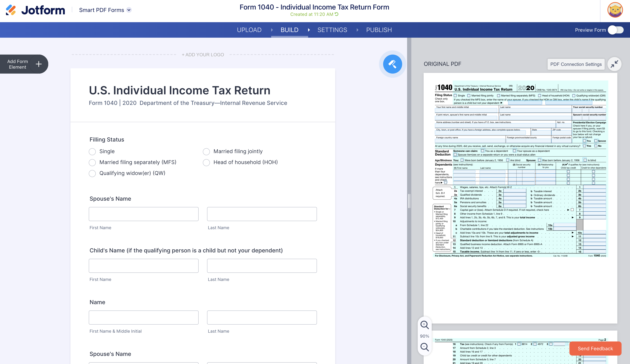Image resolution: width=630 pixels, height=364 pixels.
Task: Click the plus icon to add element
Action: coord(39,64)
